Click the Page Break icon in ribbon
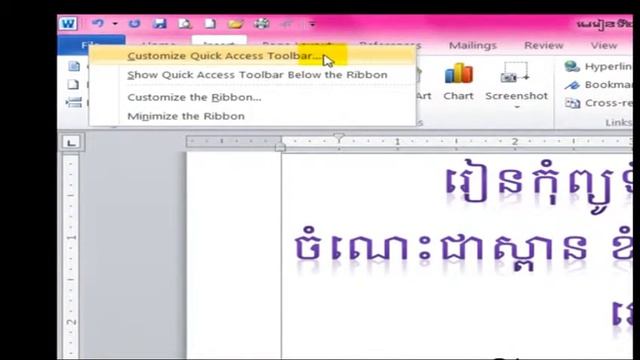 tap(74, 102)
